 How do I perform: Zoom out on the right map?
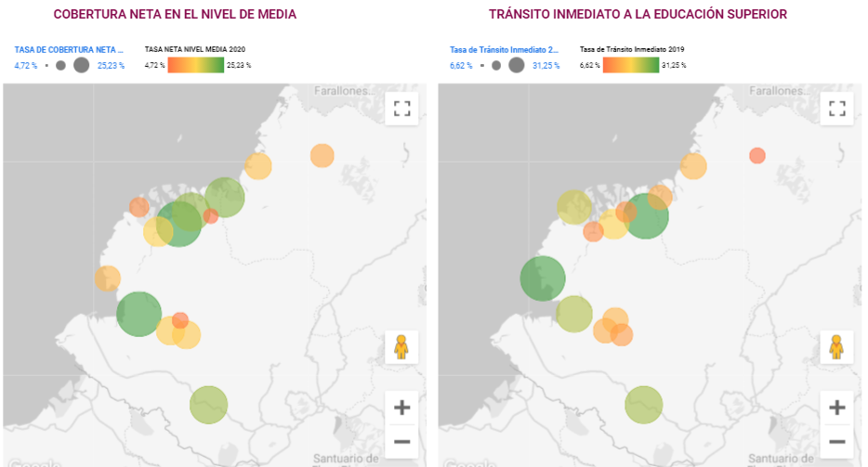click(x=836, y=440)
